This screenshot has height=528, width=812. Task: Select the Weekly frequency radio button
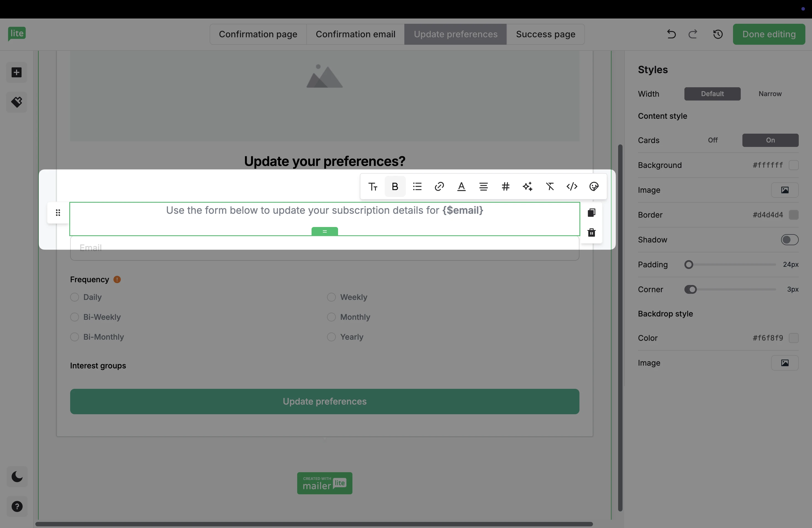[331, 297]
